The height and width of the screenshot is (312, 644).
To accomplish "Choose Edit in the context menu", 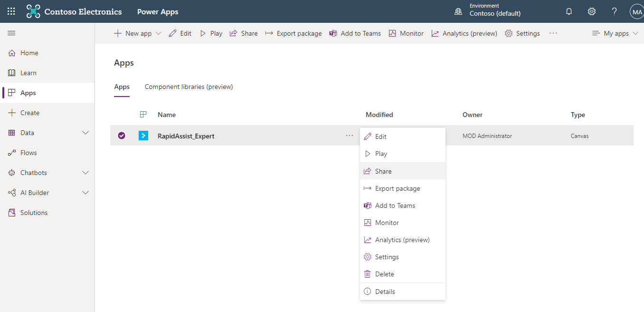I will 403,136.
